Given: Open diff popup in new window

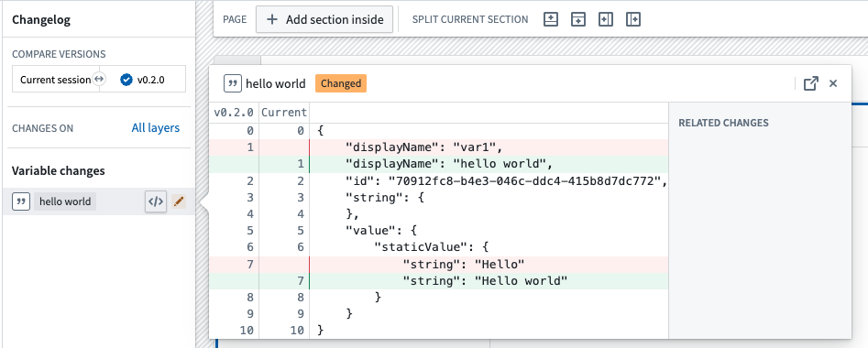Looking at the screenshot, I should point(810,83).
